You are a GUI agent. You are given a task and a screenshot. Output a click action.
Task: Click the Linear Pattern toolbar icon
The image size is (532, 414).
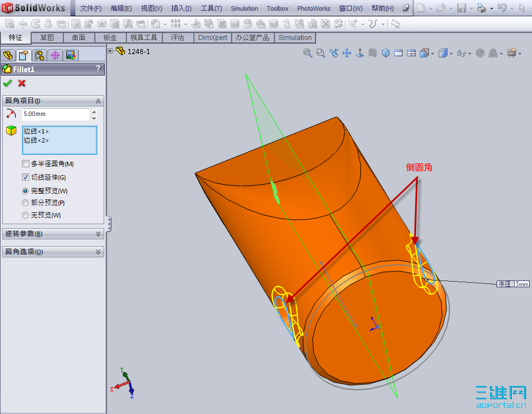pos(176,24)
